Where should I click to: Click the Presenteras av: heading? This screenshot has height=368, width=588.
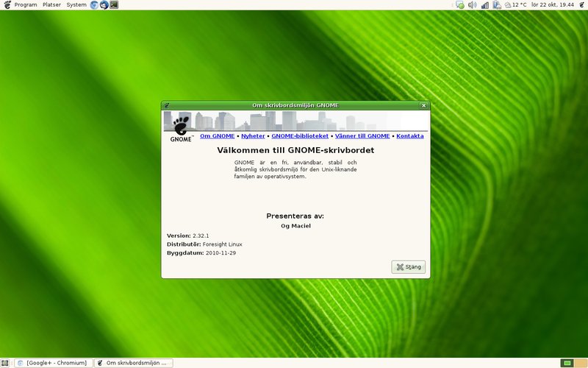click(295, 216)
